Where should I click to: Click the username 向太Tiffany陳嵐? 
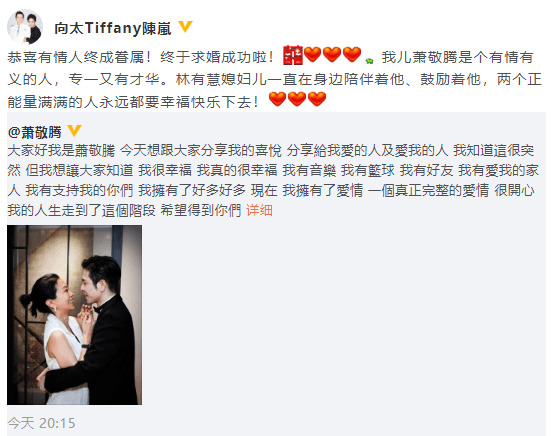(x=113, y=28)
